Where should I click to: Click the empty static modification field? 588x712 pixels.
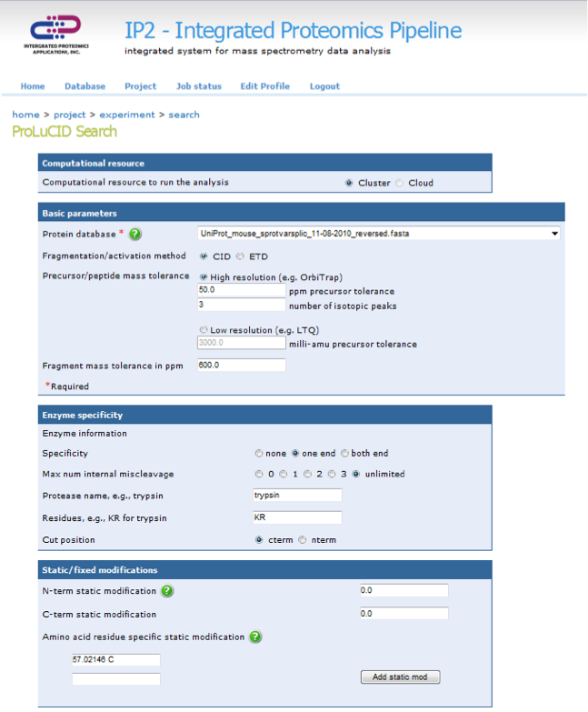coord(116,679)
